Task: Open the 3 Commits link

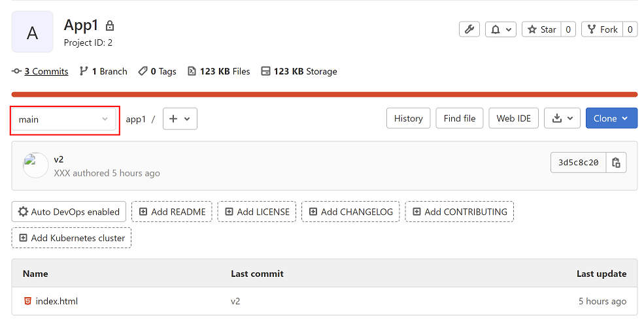Action: 46,71
